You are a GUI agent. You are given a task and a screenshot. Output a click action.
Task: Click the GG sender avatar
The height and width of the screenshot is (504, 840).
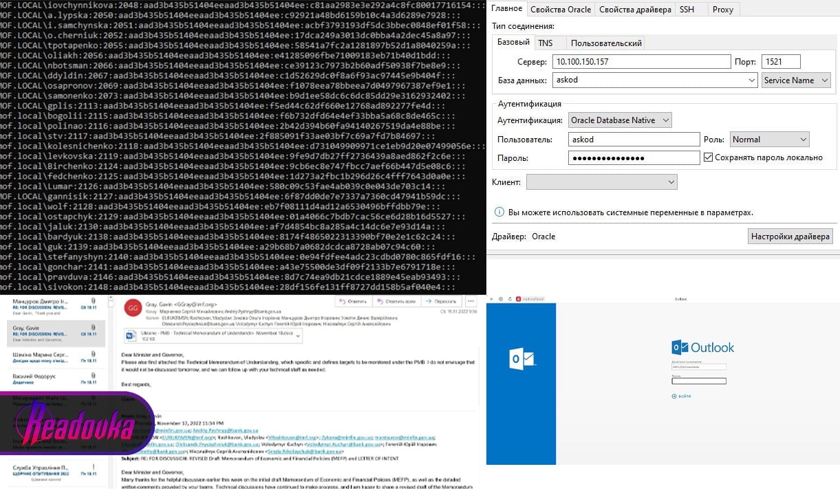point(131,309)
